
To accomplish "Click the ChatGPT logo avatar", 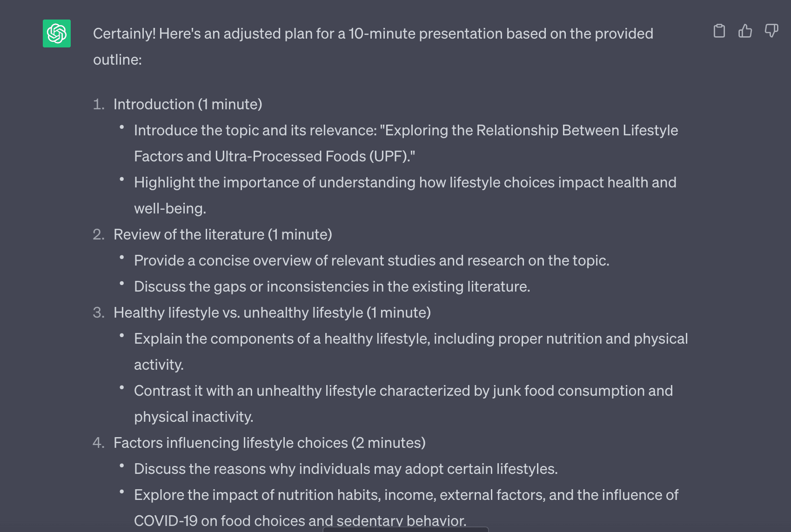I will (x=57, y=33).
